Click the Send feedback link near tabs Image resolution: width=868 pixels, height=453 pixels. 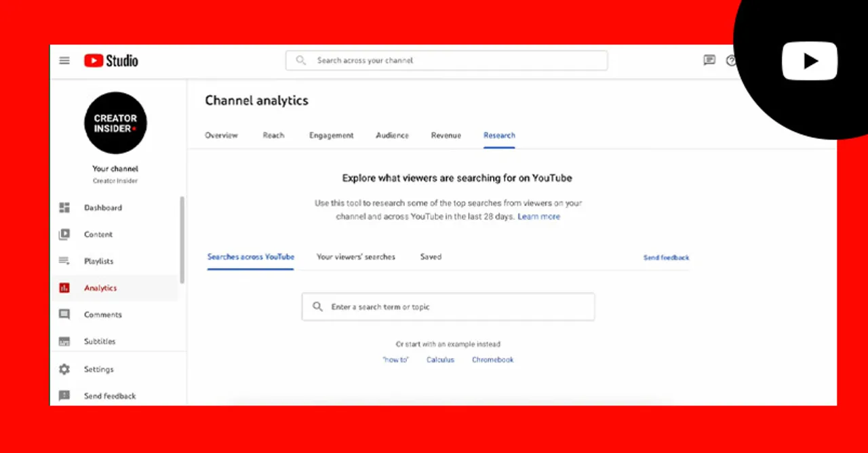coord(666,258)
